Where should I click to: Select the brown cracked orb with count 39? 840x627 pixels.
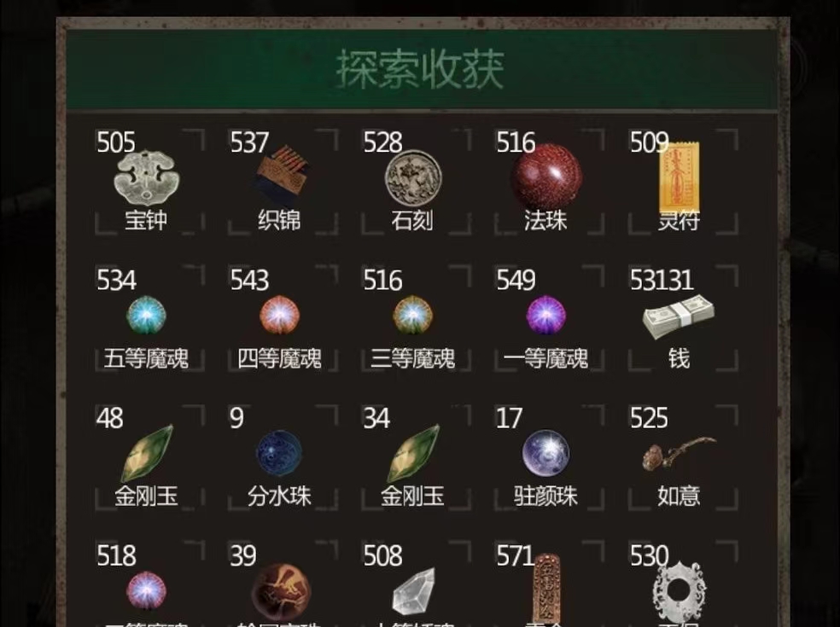coord(280,592)
